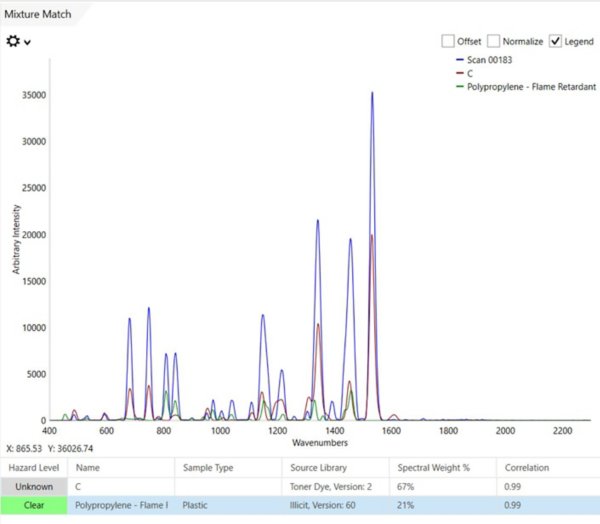Screen dimensions: 600x524
Task: Click the tallest blue peak near 1530 wavenumbers
Action: tap(372, 94)
